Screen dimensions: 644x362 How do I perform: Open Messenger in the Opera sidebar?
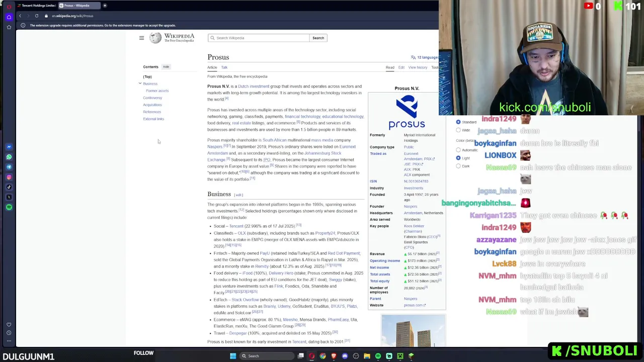(9, 147)
